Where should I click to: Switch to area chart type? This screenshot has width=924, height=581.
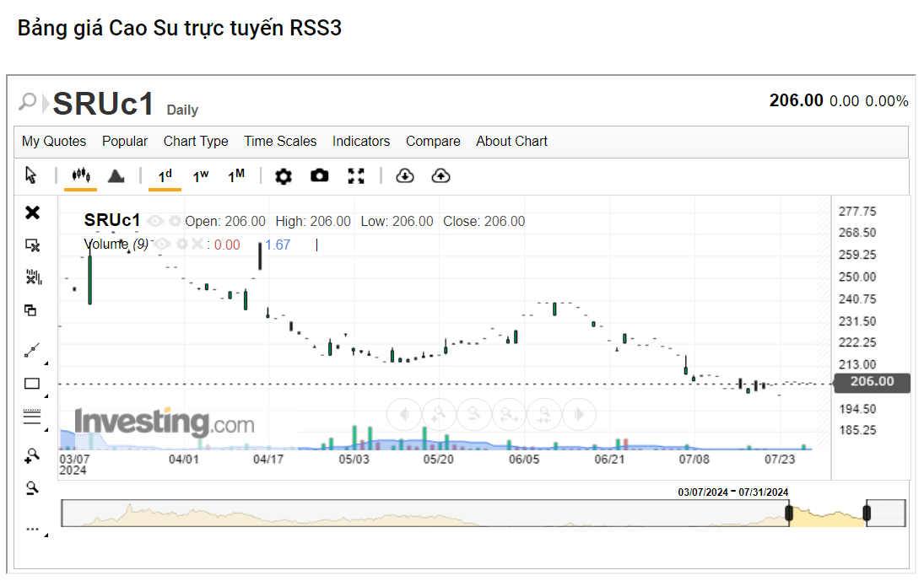(x=116, y=175)
